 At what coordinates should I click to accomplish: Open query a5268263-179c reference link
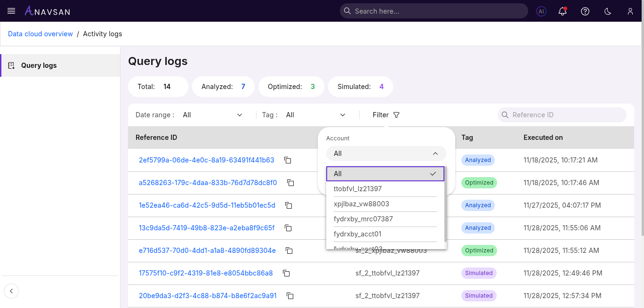(208, 183)
